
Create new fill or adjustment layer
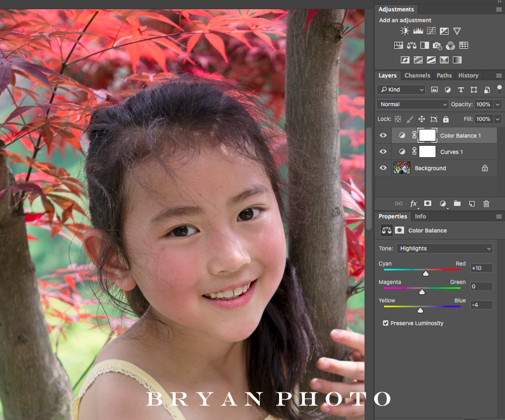coord(443,203)
